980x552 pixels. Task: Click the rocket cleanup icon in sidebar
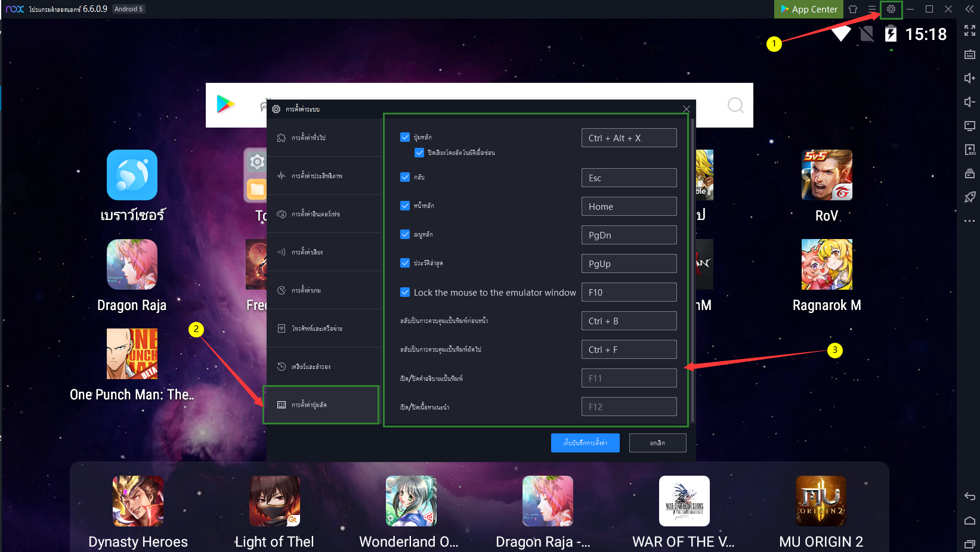[x=970, y=197]
